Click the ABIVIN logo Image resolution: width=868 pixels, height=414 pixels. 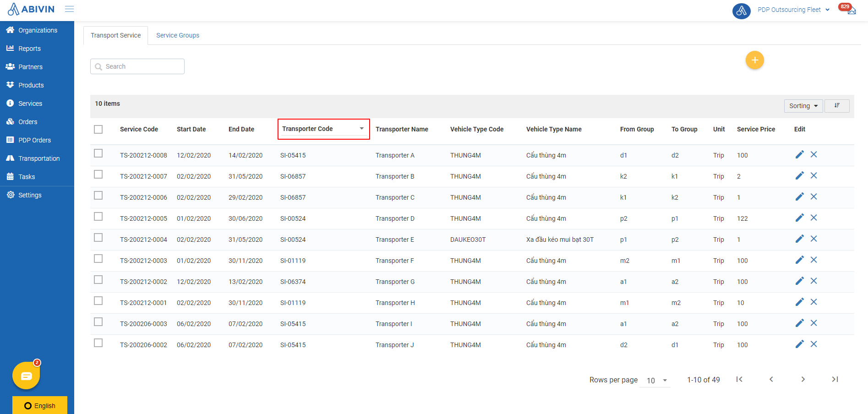tap(31, 9)
